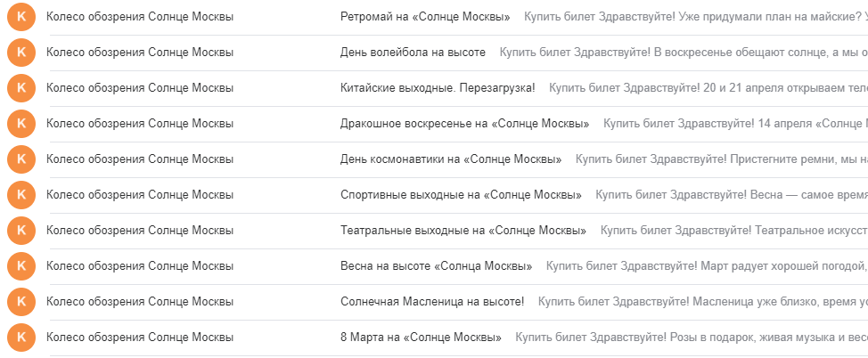Open the «Дракошное воскресенье» email subject
This screenshot has width=868, height=358.
tap(464, 124)
